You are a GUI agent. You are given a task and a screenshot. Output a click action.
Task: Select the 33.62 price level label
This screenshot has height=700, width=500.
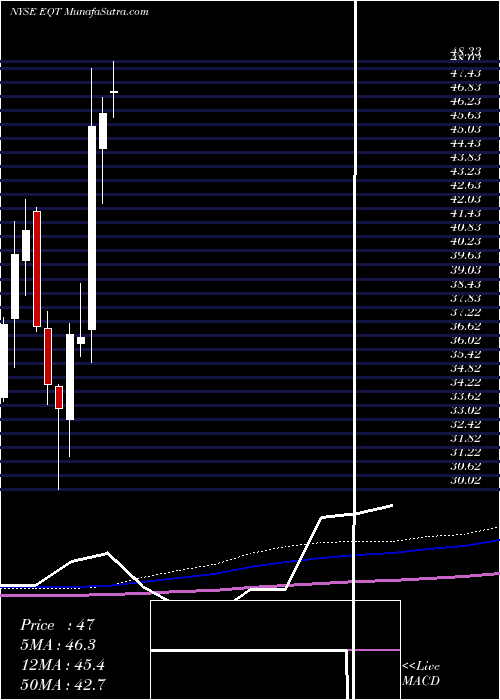464,396
